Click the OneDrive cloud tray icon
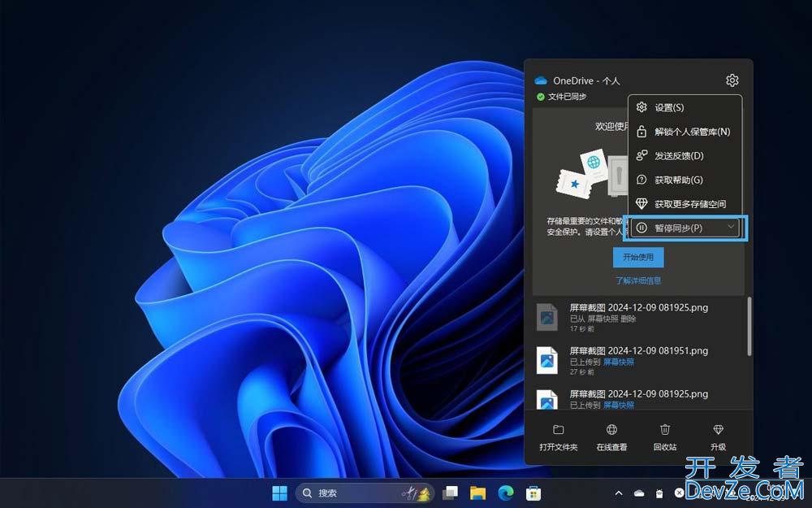The height and width of the screenshot is (508, 812). (x=639, y=493)
